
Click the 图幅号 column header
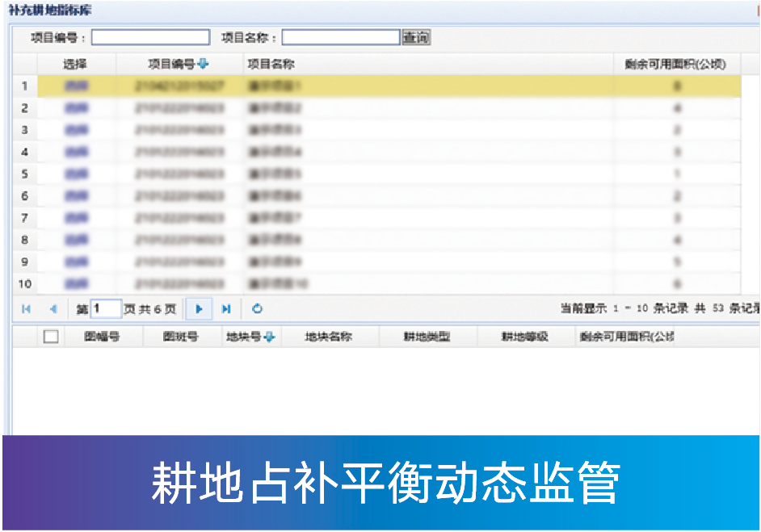click(x=102, y=337)
